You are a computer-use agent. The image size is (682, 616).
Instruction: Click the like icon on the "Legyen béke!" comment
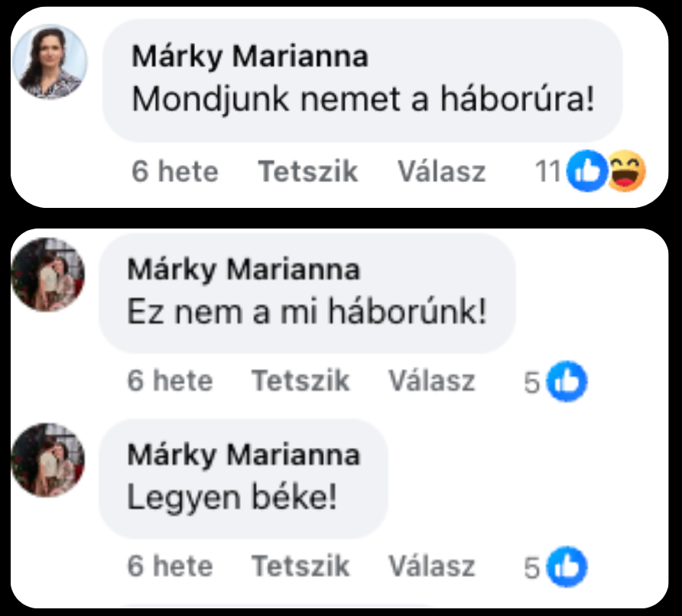point(567,567)
